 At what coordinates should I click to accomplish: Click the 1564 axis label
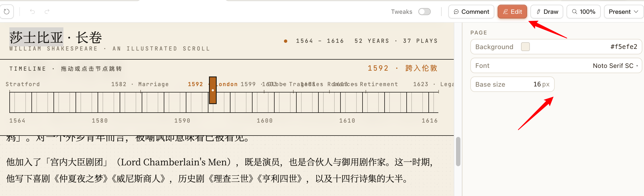[x=17, y=121]
